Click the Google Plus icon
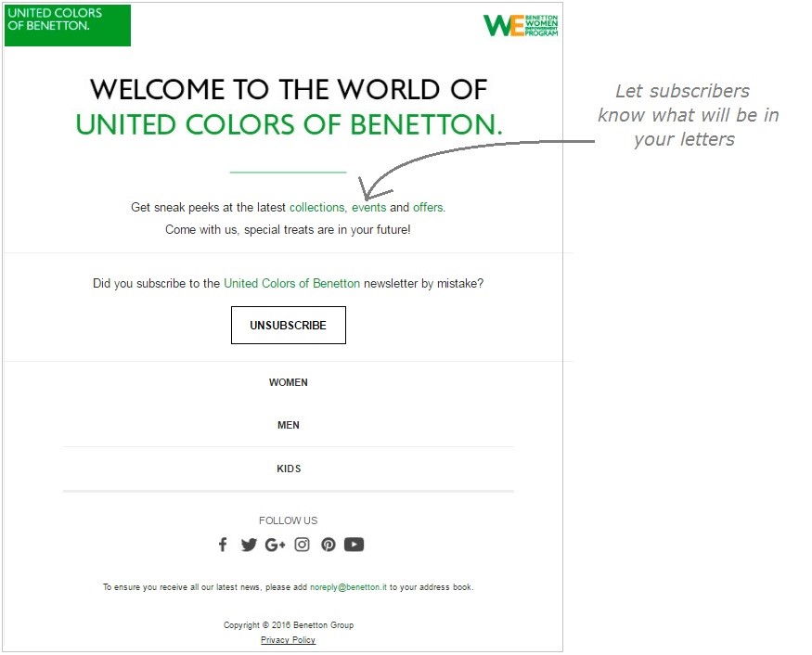The width and height of the screenshot is (812, 655). click(x=275, y=545)
